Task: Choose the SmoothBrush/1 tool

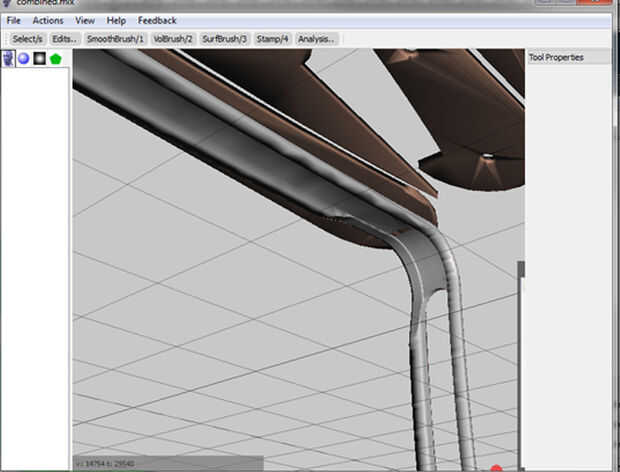Action: click(115, 39)
